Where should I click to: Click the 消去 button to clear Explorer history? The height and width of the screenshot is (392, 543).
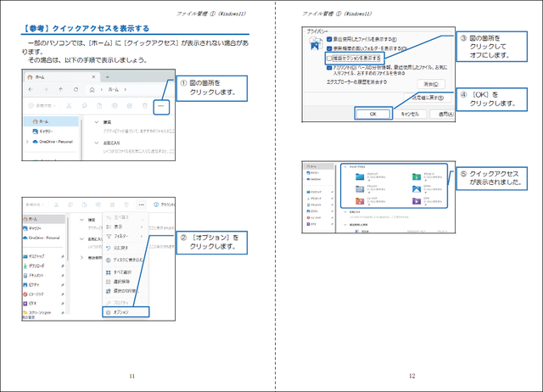coord(431,84)
